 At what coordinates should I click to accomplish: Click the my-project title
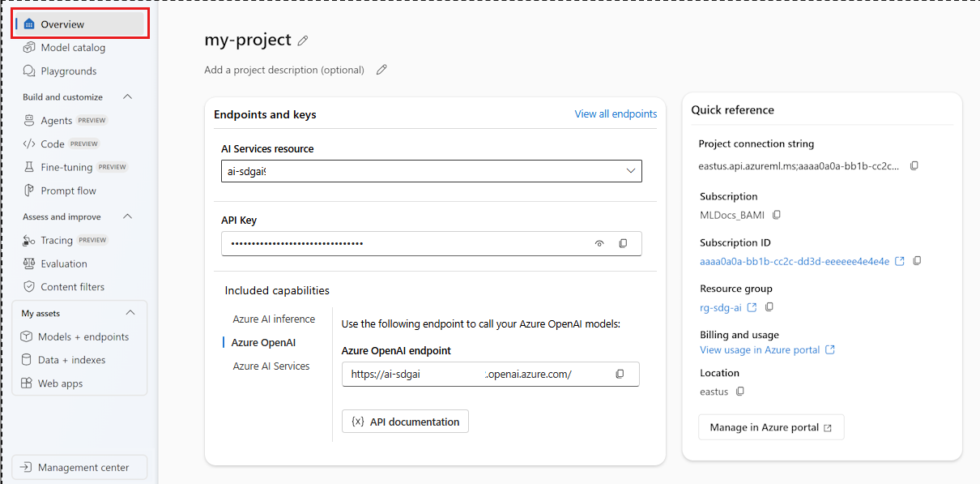pyautogui.click(x=248, y=40)
